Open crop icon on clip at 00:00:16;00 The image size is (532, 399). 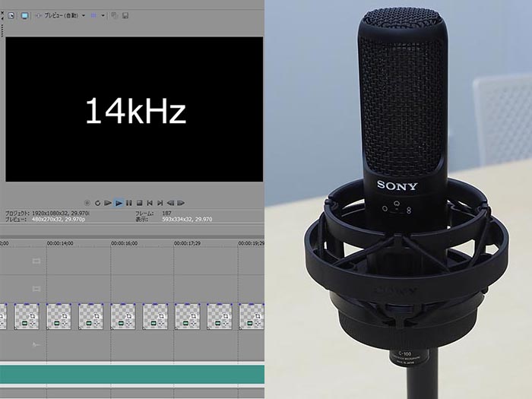tap(128, 317)
